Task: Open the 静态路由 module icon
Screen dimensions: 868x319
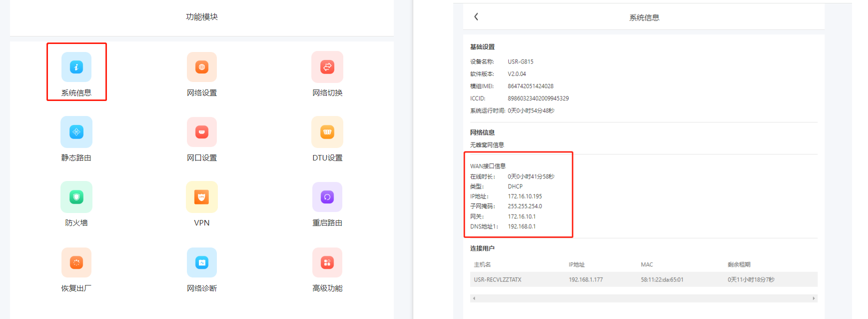Action: coord(76,132)
